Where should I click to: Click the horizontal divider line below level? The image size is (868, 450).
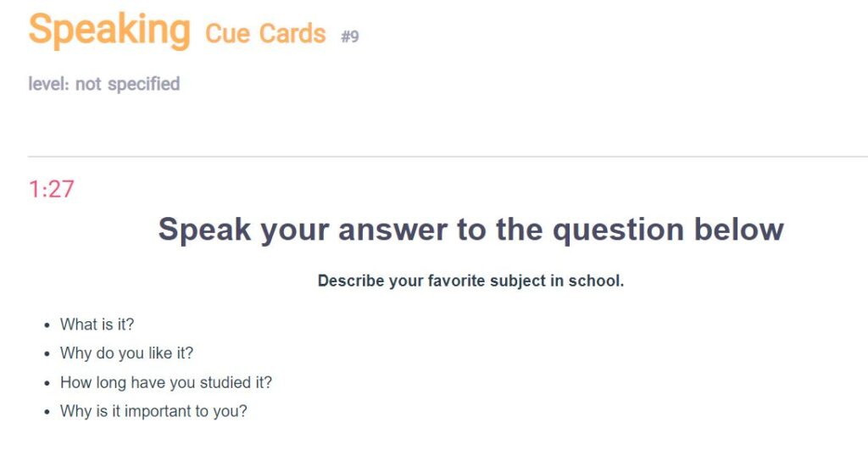click(448, 157)
